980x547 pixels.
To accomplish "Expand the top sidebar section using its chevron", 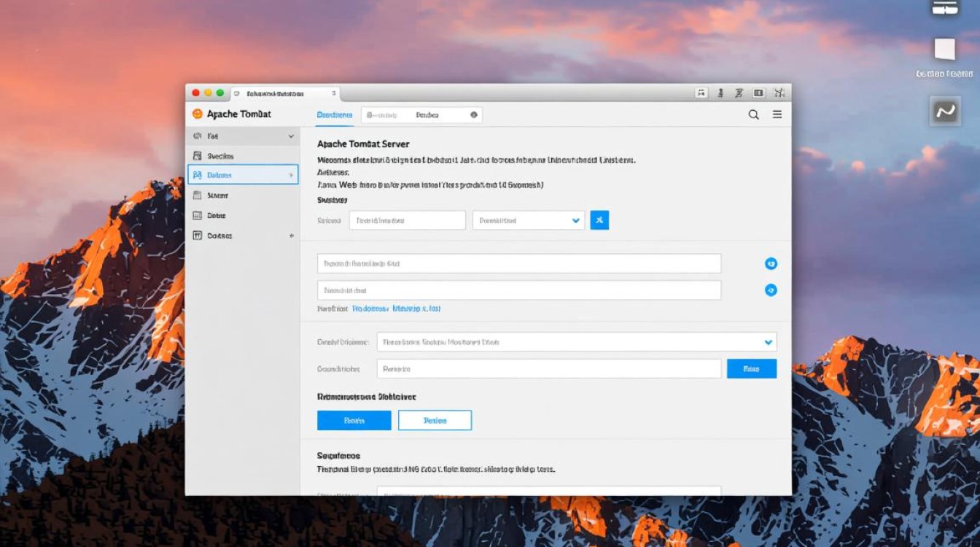I will [x=291, y=136].
